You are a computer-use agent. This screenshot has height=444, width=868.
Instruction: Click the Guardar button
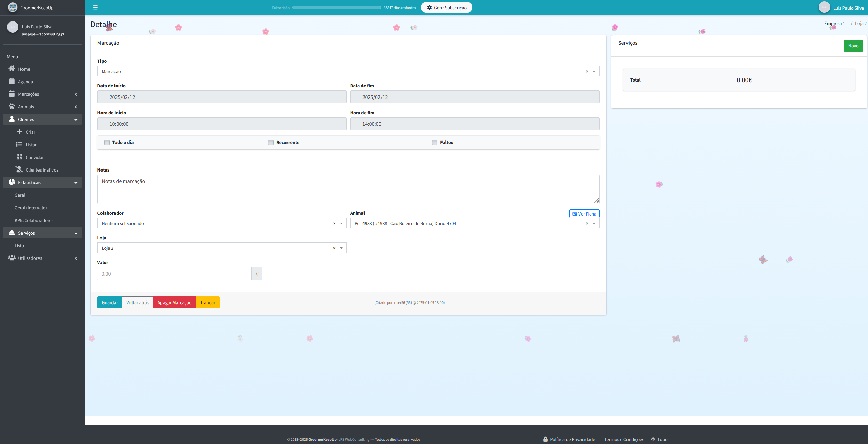(109, 302)
